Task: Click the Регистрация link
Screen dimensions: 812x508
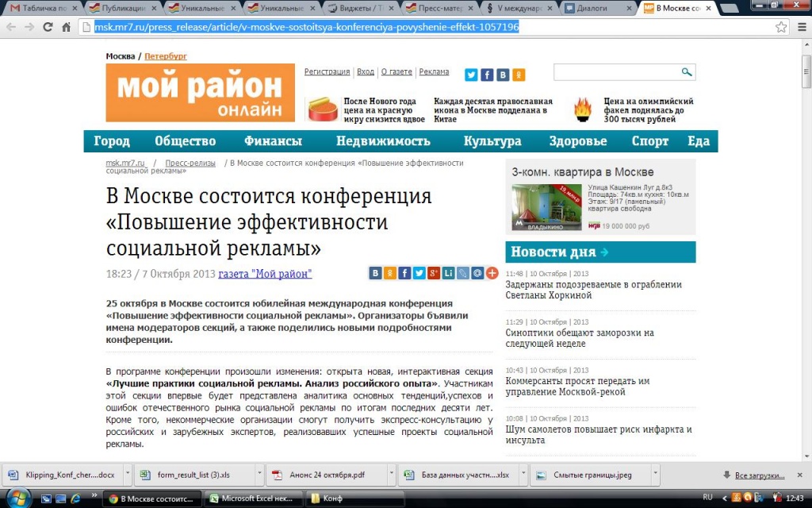Action: 327,71
